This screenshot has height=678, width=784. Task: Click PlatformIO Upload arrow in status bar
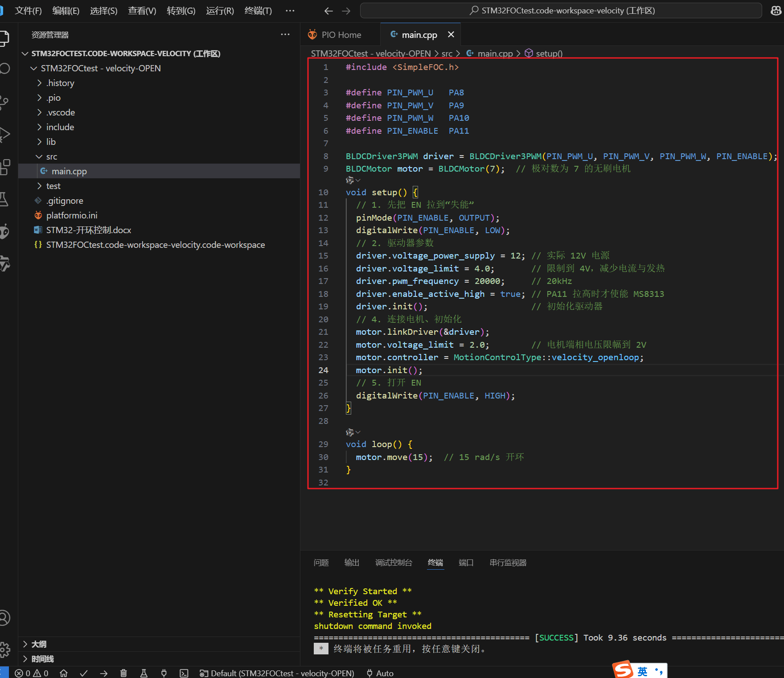[x=104, y=673]
